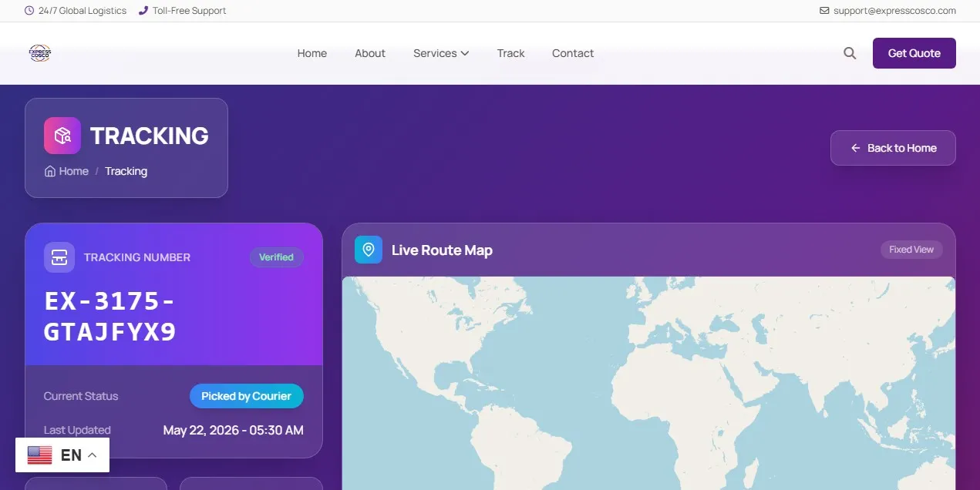Click the US flag language icon
This screenshot has height=490, width=980.
click(x=40, y=455)
